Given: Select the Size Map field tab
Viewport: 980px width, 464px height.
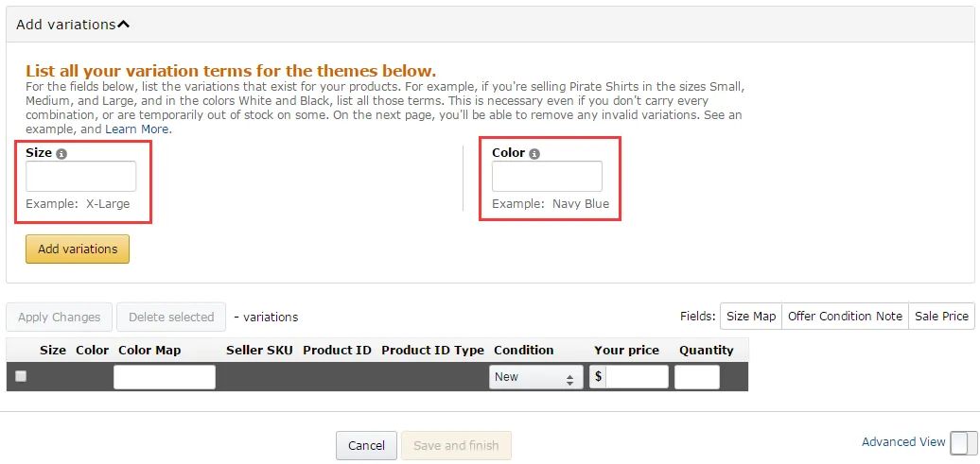Looking at the screenshot, I should (750, 317).
